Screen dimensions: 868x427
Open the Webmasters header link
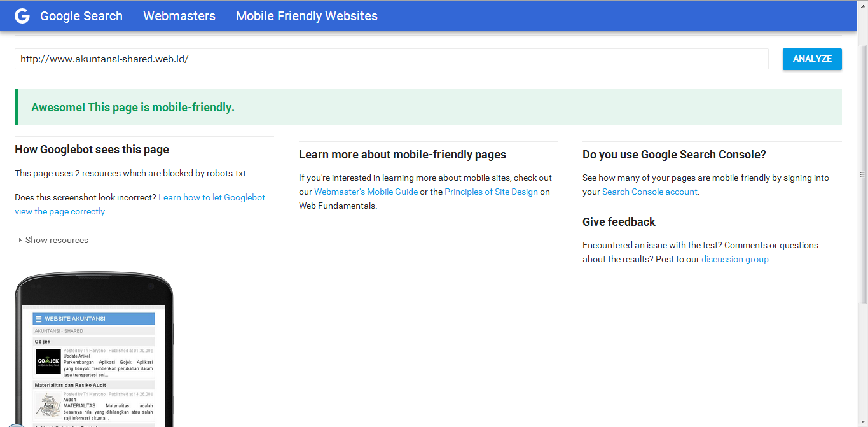pyautogui.click(x=179, y=16)
